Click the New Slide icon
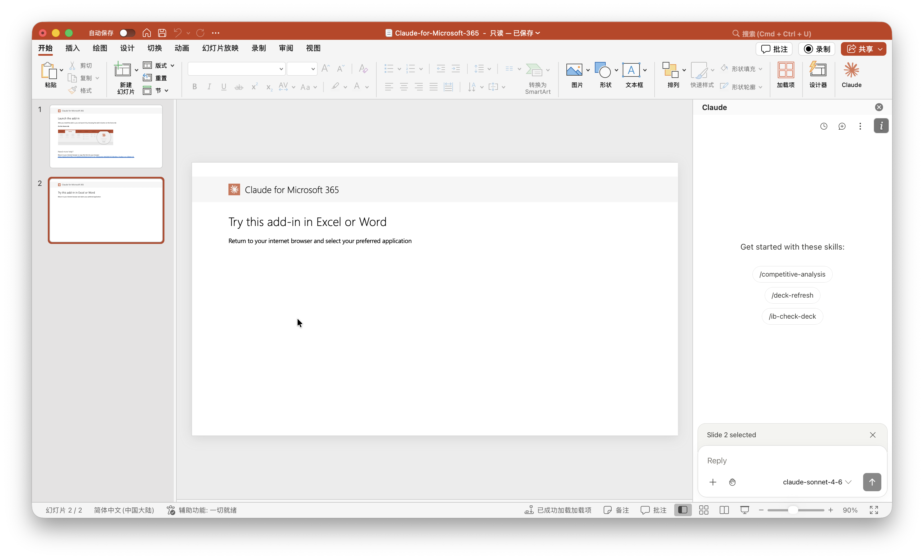Screen dimensions: 924x560 coord(123,70)
